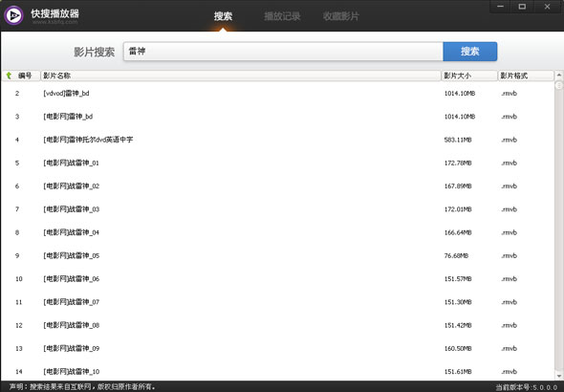The width and height of the screenshot is (564, 392).
Task: Click size value 151.42MB
Action: 458,325
